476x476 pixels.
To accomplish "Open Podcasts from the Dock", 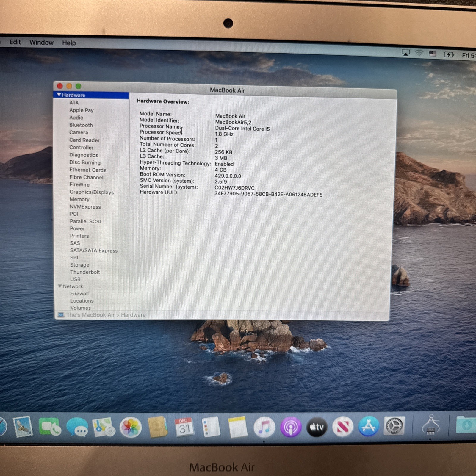I will tap(291, 427).
